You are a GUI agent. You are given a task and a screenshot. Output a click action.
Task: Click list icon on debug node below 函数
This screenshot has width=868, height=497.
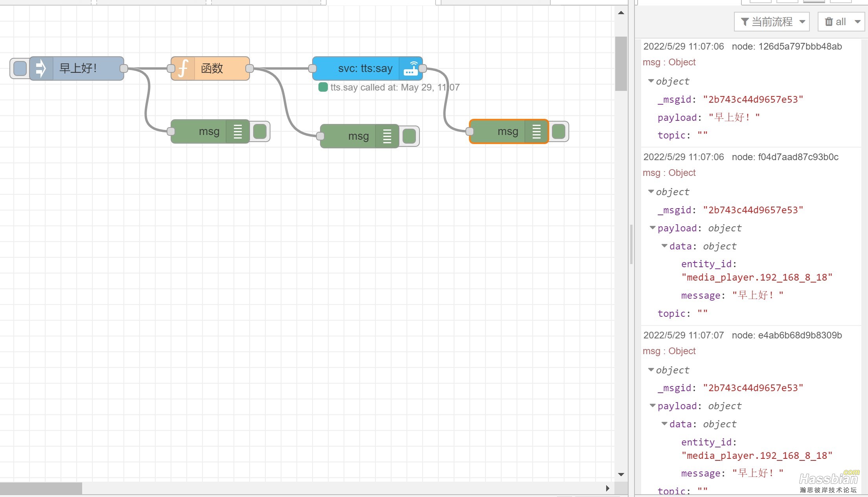(237, 131)
